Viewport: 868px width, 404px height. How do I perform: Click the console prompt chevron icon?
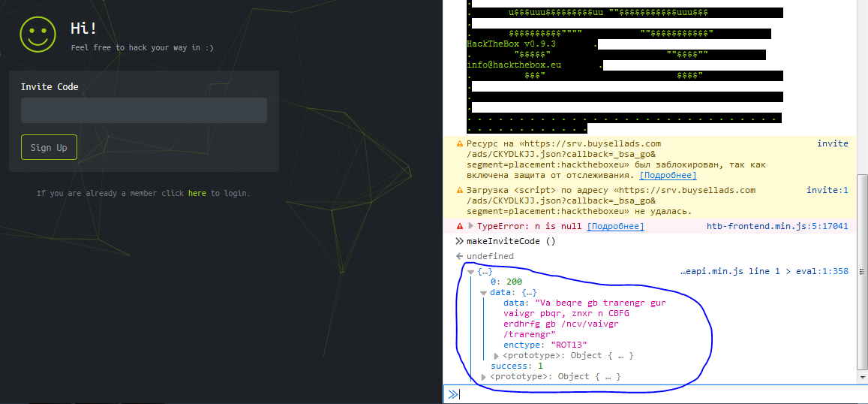pos(453,394)
